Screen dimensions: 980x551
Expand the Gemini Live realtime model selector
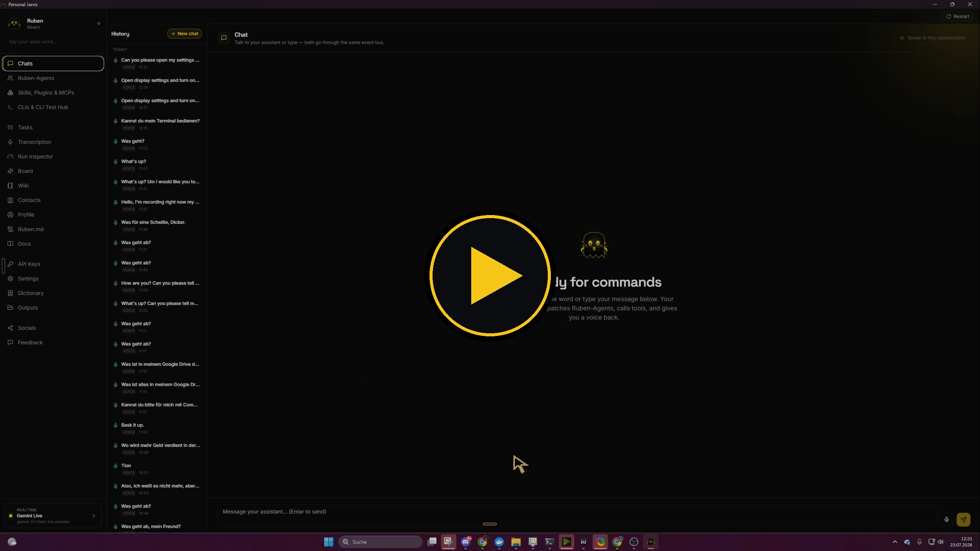[53, 516]
